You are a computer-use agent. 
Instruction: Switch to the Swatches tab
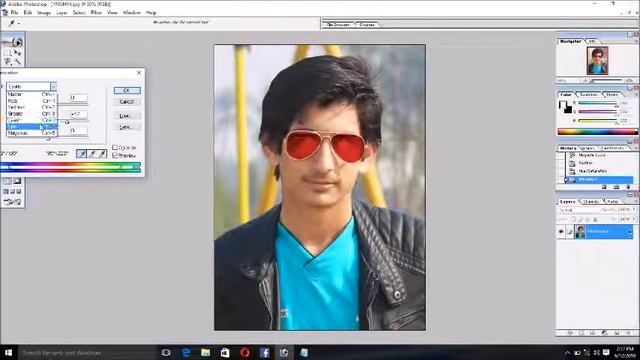[589, 94]
